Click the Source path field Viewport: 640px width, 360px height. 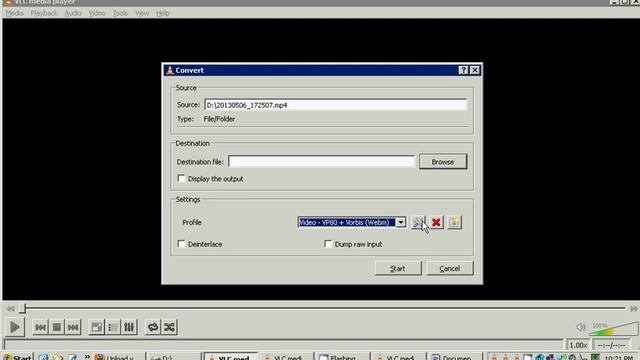[x=335, y=105]
